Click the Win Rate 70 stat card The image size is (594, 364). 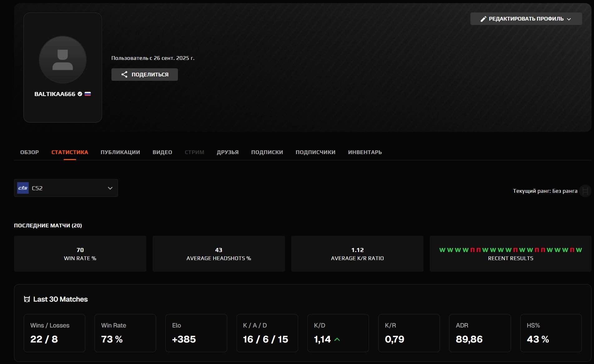80,254
